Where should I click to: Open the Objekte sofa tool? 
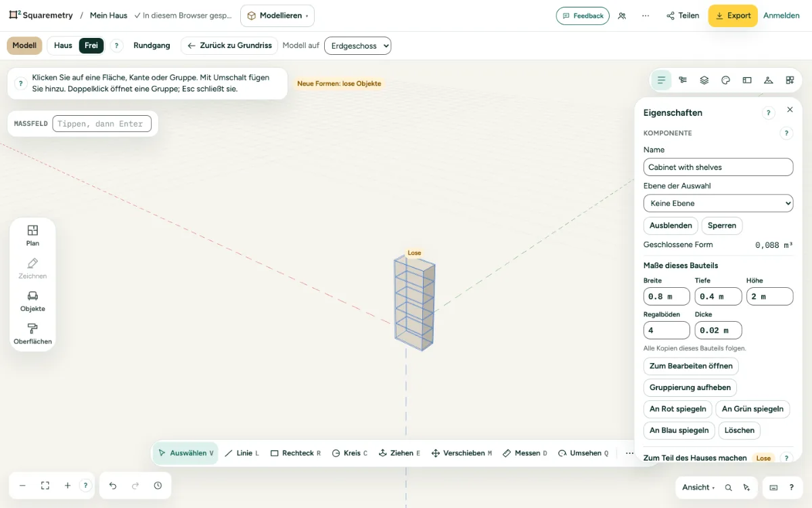click(x=32, y=301)
